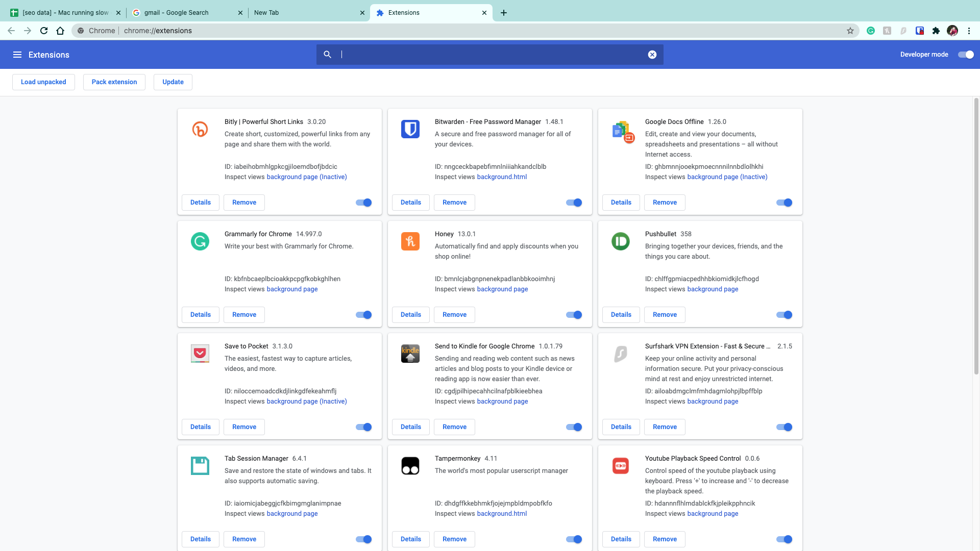Click the Update button
This screenshot has height=551, width=980.
click(x=173, y=82)
